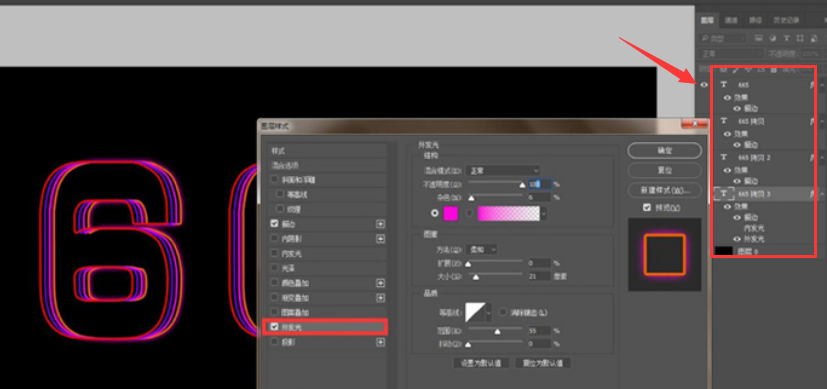Filter layers by adjustment layer icon

pyautogui.click(x=773, y=38)
